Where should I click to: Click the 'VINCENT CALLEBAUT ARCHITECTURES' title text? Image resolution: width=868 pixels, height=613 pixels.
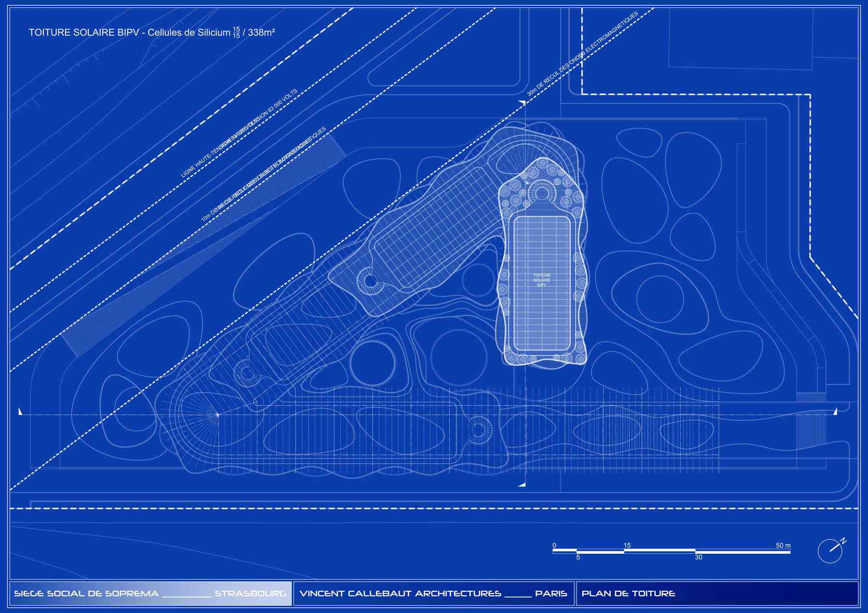tap(400, 593)
